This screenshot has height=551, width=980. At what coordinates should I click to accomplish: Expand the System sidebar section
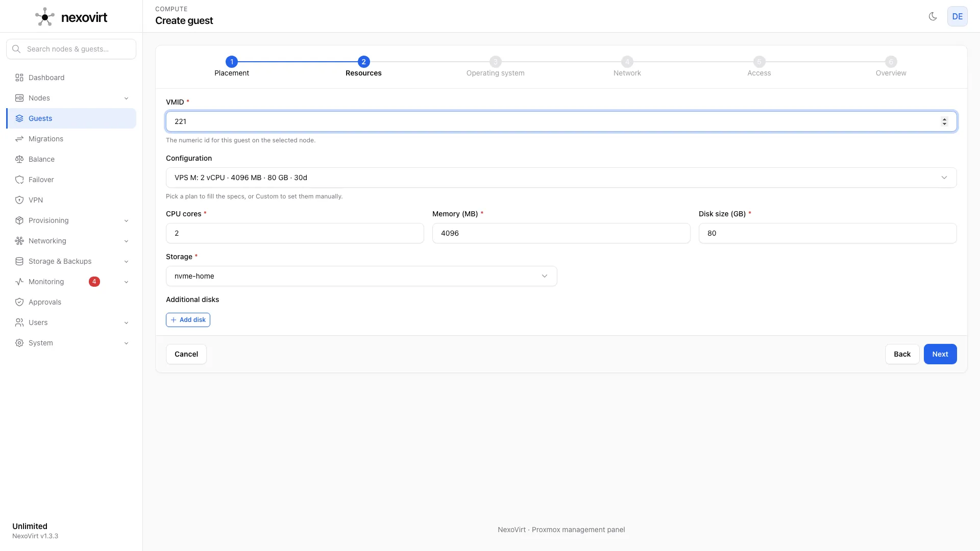pos(126,343)
